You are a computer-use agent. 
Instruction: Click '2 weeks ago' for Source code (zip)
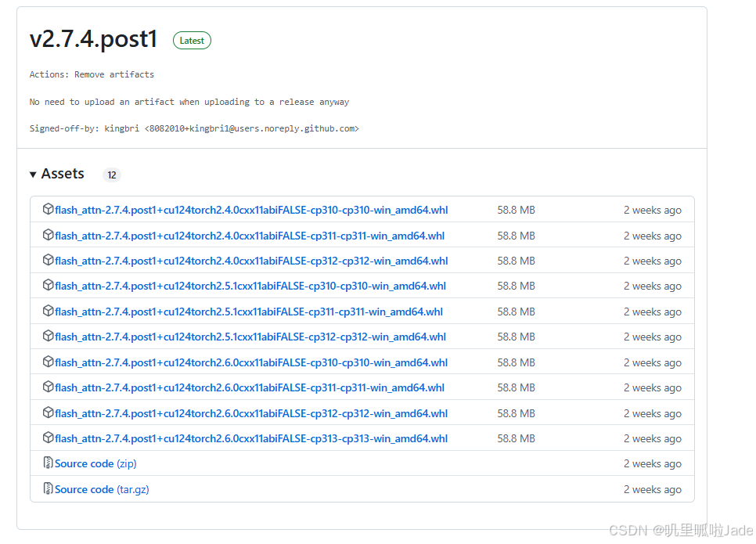(653, 464)
